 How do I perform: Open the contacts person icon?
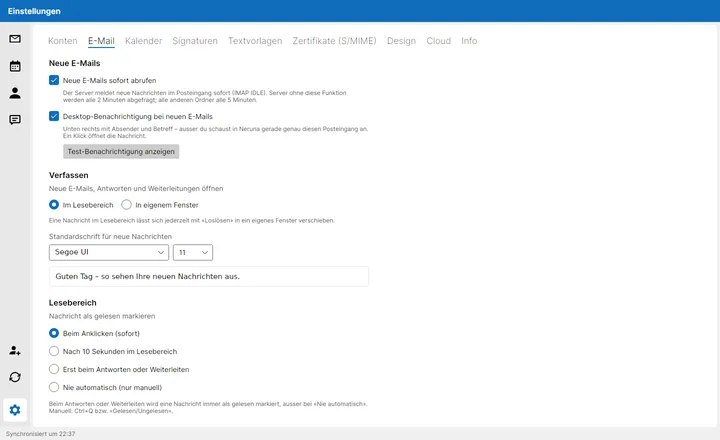coord(15,93)
